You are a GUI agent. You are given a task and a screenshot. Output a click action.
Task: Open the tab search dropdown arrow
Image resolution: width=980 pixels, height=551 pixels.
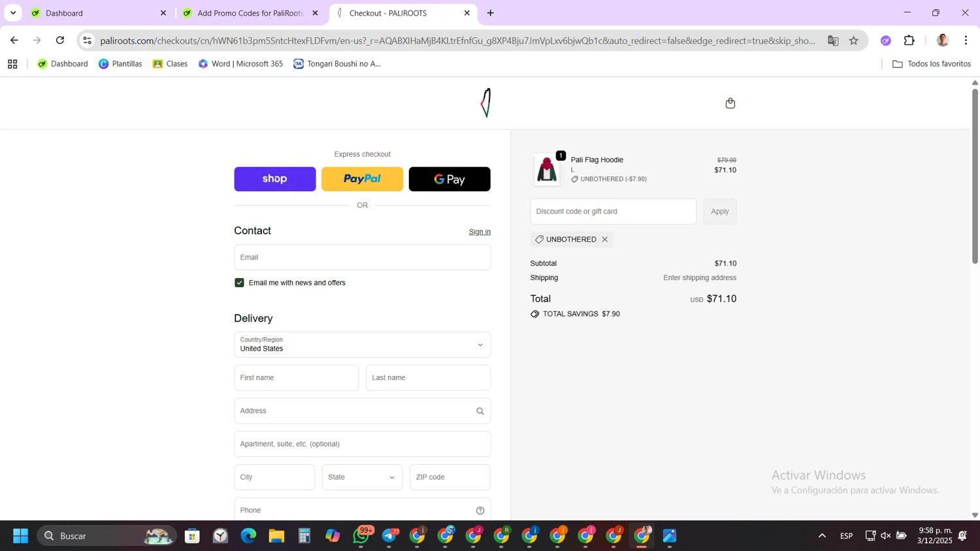(x=13, y=13)
